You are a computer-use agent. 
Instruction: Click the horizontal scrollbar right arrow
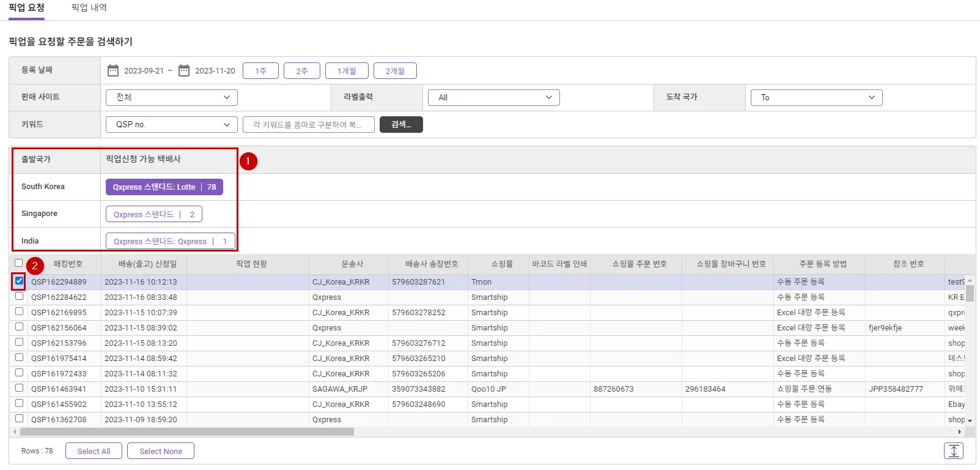click(959, 432)
